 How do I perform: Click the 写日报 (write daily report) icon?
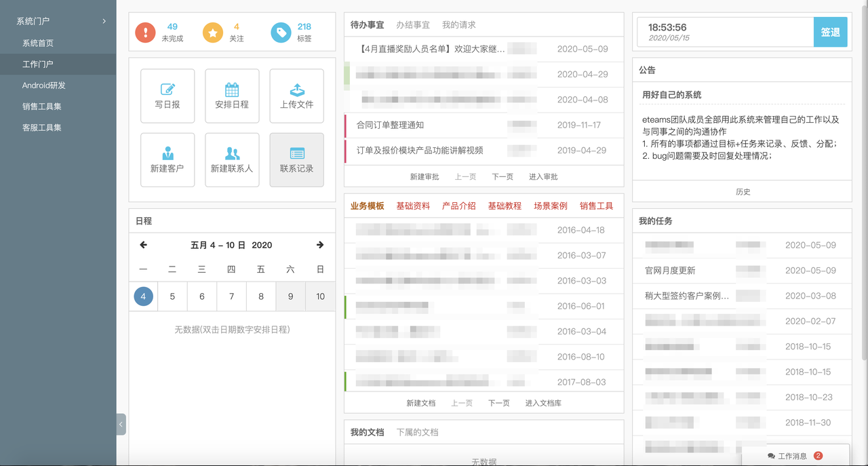click(x=167, y=96)
